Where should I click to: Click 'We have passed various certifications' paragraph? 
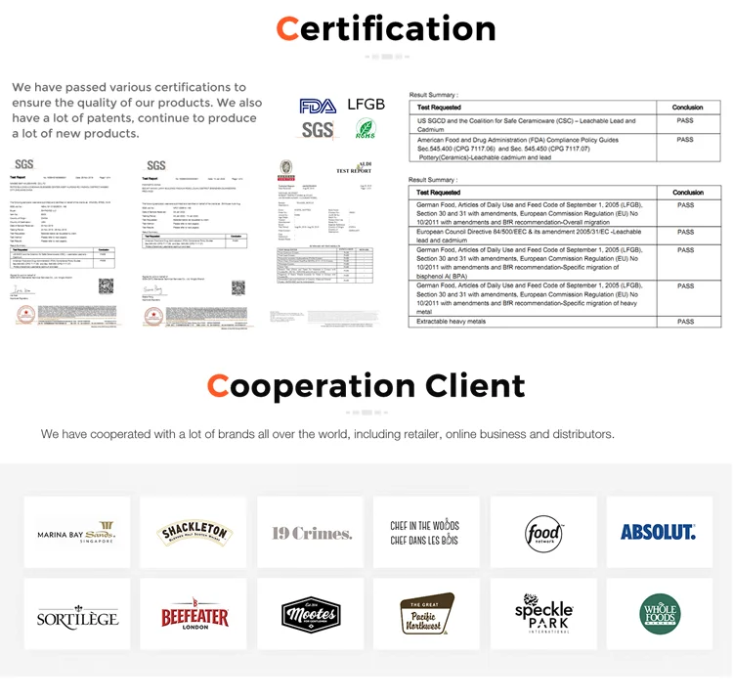(x=137, y=110)
